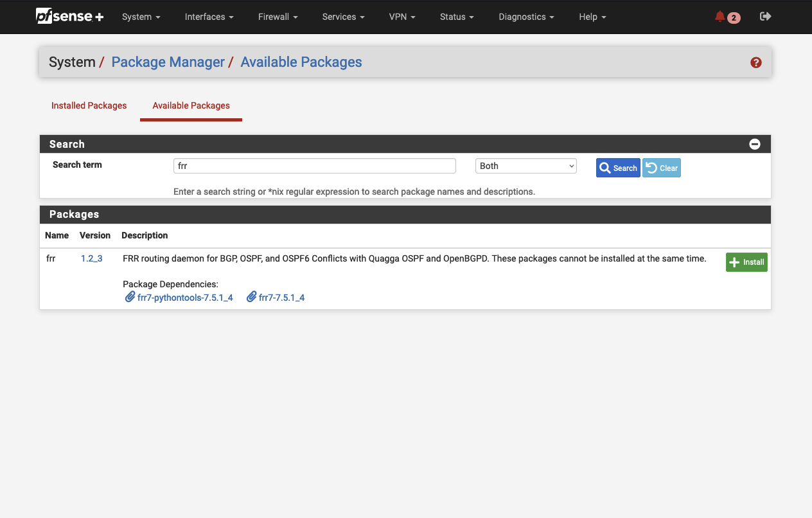Screen dimensions: 812x518
Task: Collapse the Search panel via minus icon
Action: coord(755,144)
